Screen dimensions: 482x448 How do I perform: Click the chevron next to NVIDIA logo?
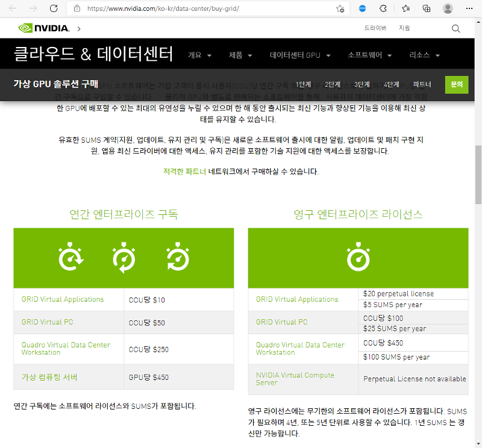(x=79, y=28)
